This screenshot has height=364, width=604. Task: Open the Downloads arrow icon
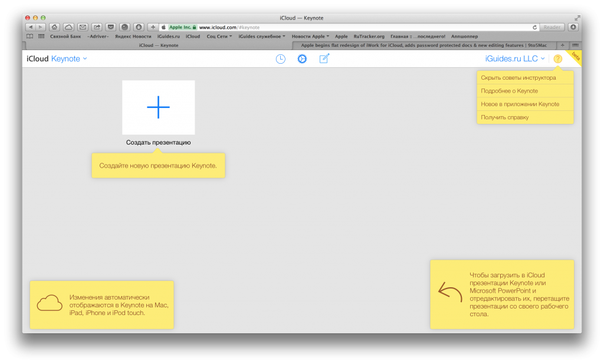(x=573, y=27)
